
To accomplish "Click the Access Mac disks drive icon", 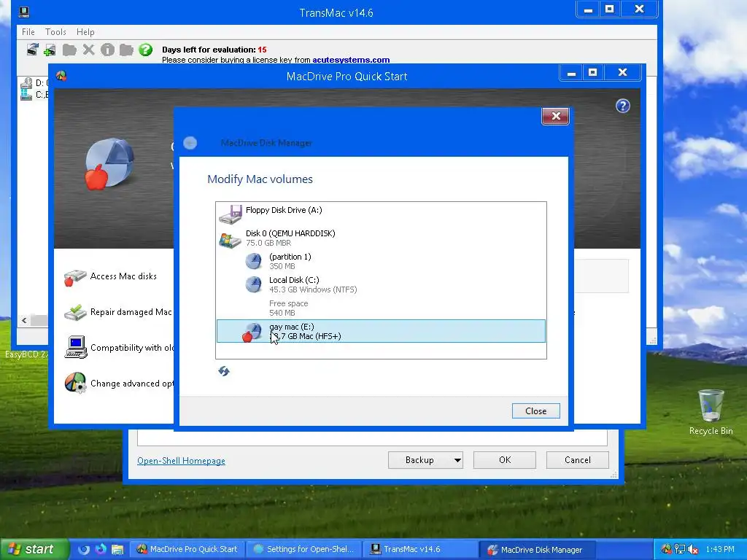I will pos(75,277).
